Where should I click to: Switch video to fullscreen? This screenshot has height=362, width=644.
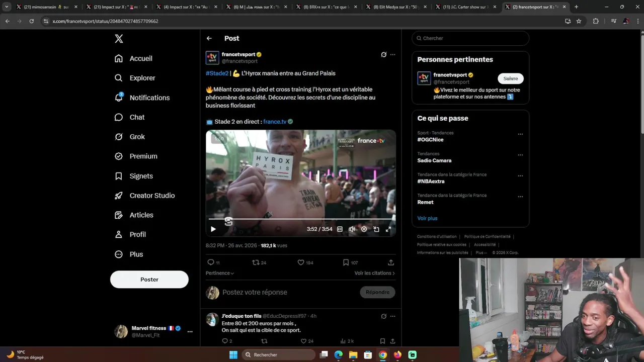pos(388,229)
